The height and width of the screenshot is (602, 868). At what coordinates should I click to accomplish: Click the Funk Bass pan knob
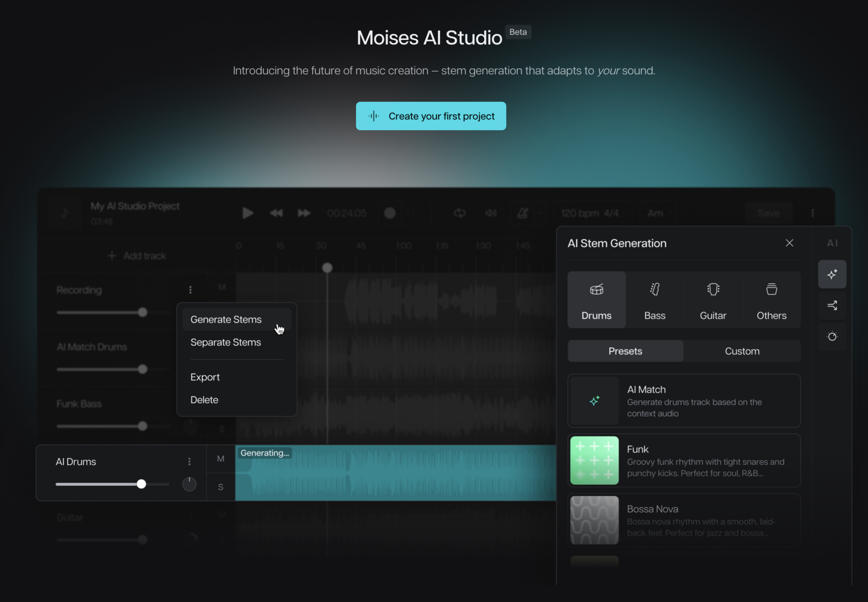190,426
